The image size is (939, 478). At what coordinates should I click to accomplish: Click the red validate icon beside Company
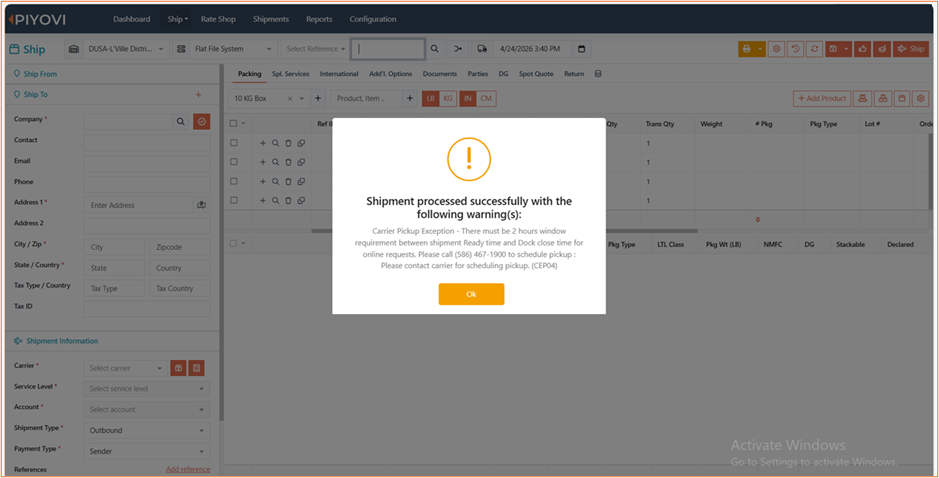point(202,122)
